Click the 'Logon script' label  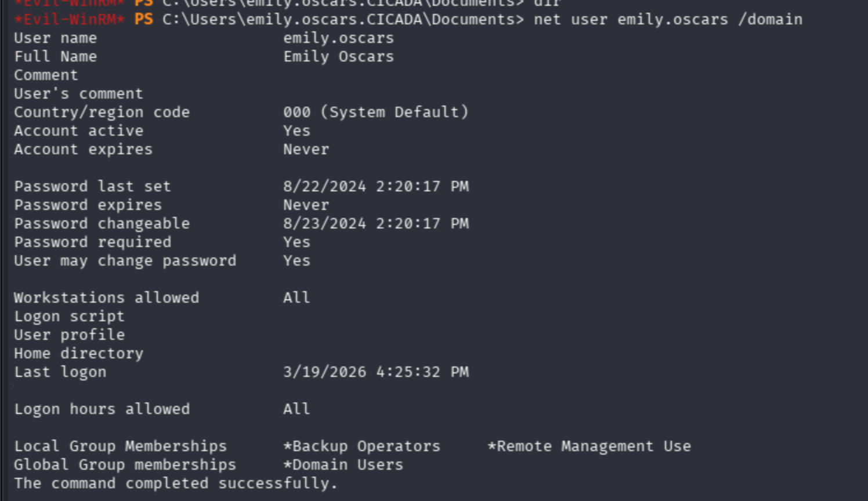[69, 317]
